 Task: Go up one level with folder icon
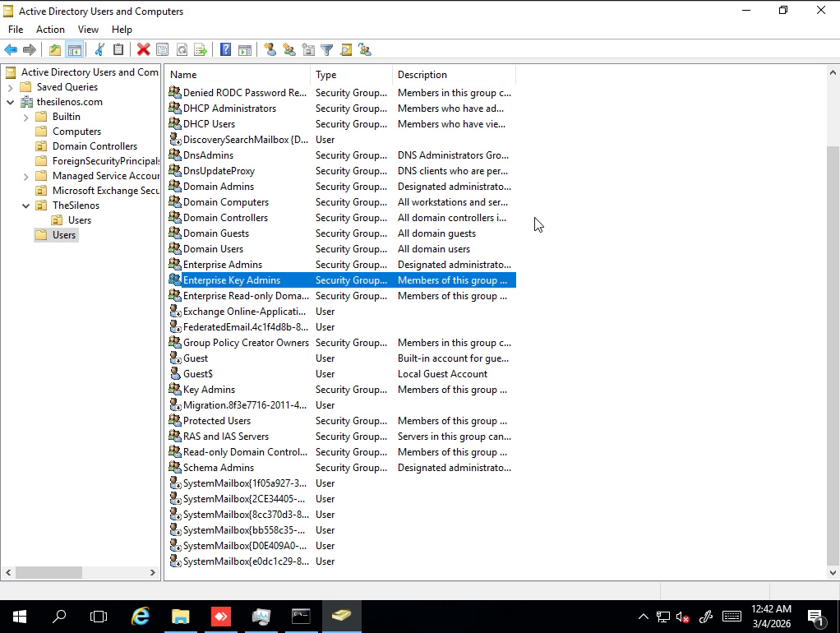tap(54, 50)
